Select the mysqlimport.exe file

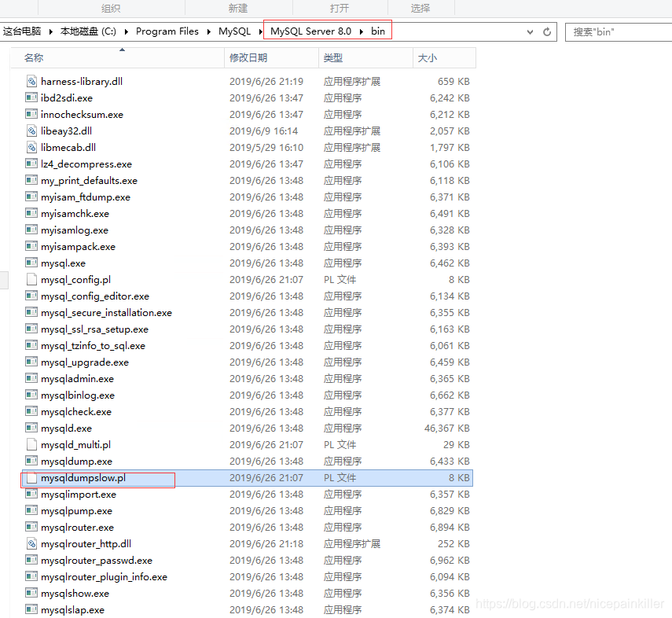[x=248, y=494]
